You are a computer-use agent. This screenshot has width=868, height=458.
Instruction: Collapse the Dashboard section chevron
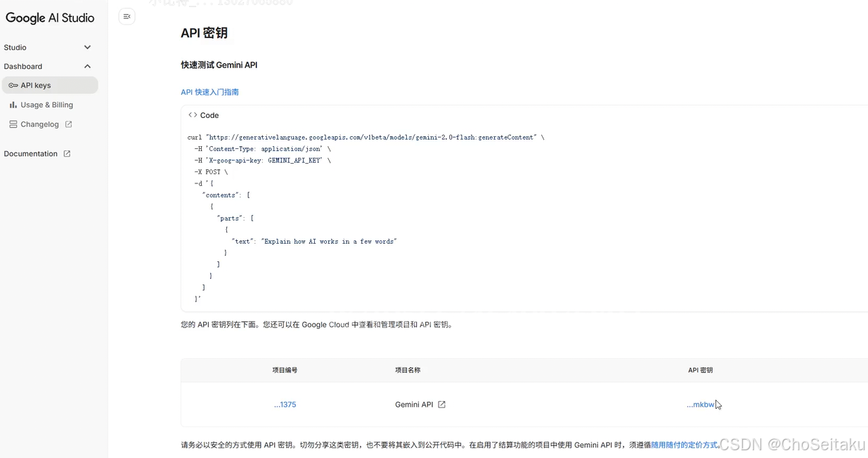87,66
